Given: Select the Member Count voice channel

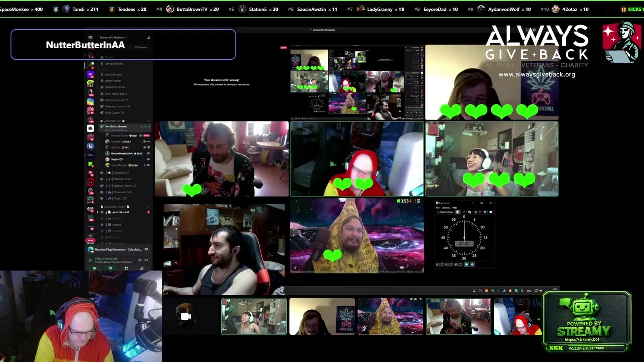Looking at the screenshot, I should [118, 106].
